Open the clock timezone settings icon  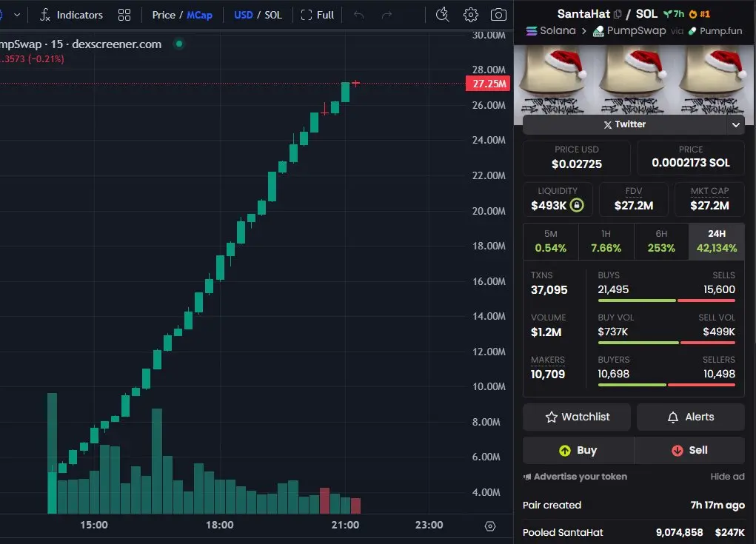click(442, 15)
